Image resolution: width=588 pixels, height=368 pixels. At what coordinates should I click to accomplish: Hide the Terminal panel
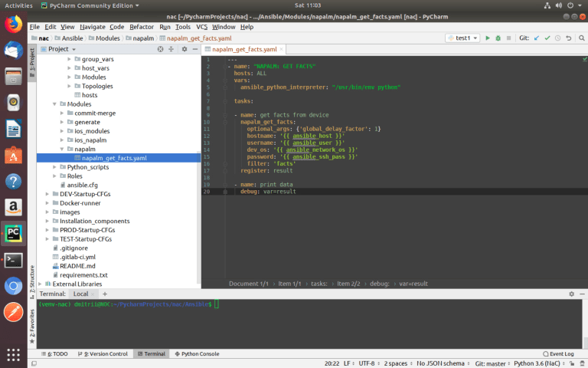[582, 294]
